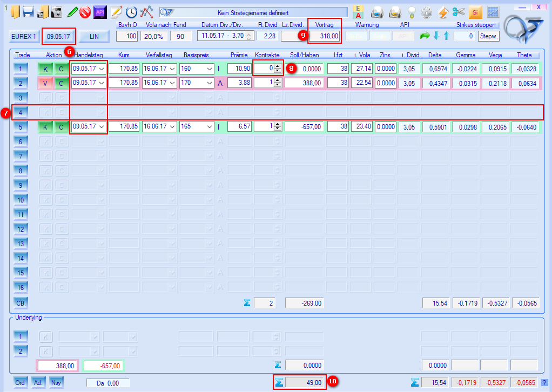The image size is (552, 392).
Task: Click the lightning bolt icon
Action: pos(443,11)
